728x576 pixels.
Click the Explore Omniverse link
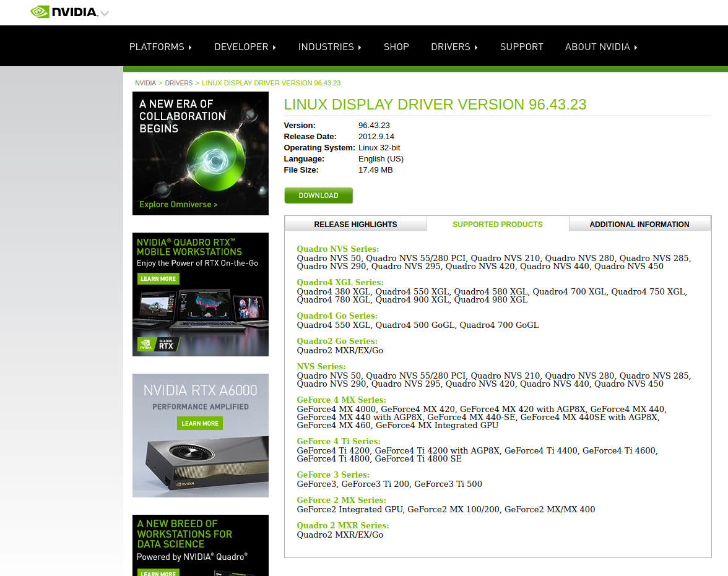click(178, 204)
